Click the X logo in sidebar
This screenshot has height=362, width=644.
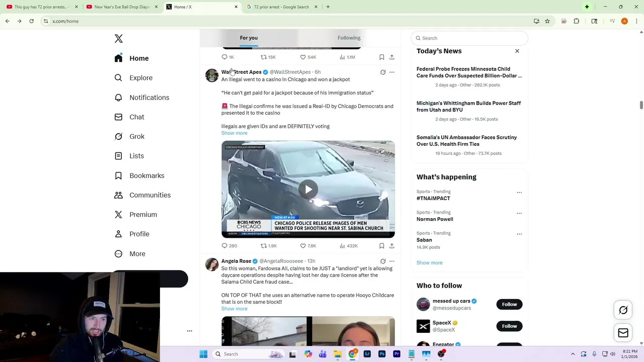point(119,39)
